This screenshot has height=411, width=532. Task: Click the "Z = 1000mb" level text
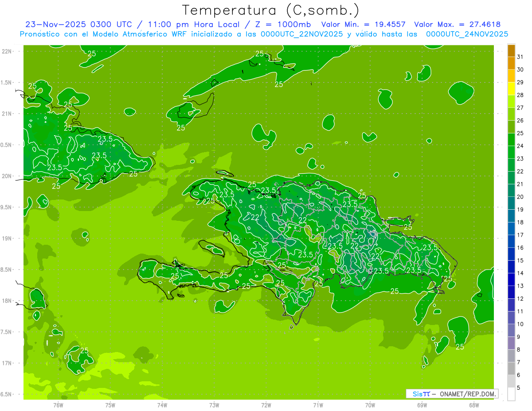281,25
